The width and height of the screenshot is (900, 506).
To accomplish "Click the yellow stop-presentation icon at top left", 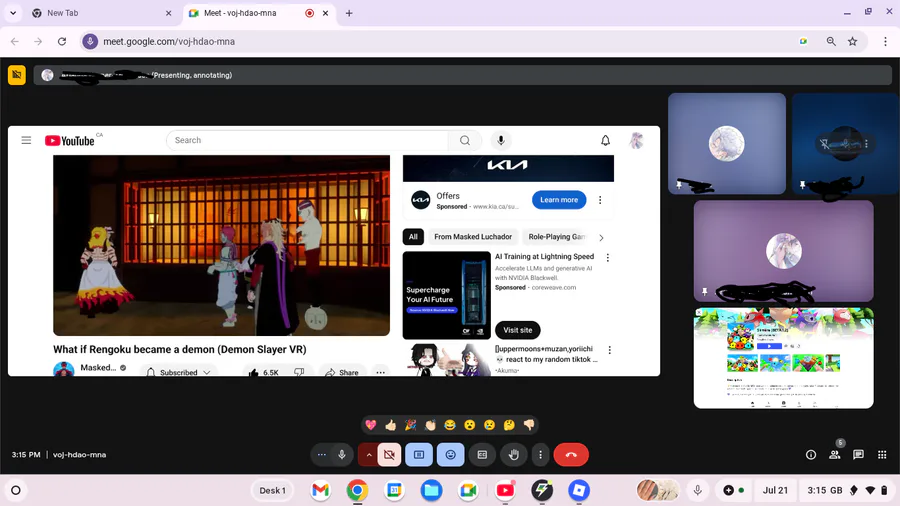I will click(17, 75).
